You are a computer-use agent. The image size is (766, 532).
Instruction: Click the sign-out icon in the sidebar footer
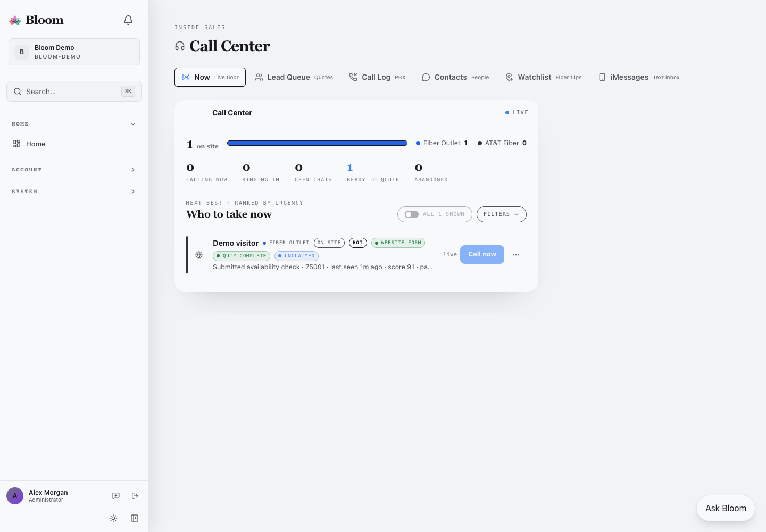click(135, 496)
